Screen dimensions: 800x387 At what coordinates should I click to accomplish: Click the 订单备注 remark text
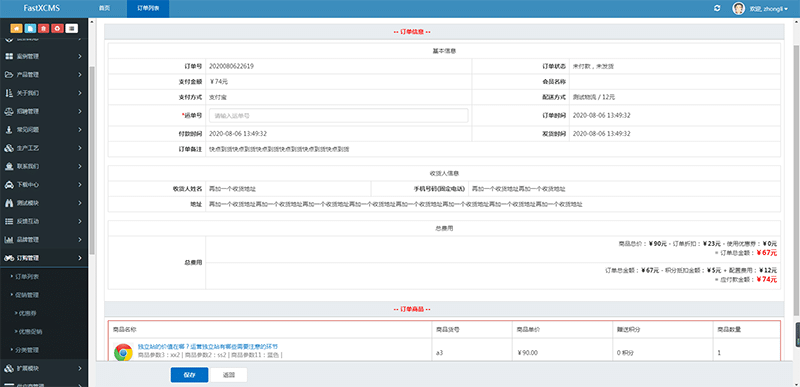point(279,149)
